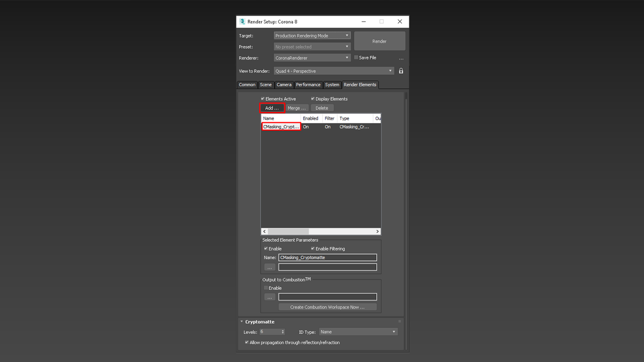Select the CMasking_Cryptomatte element row
This screenshot has height=362, width=644.
[281, 127]
